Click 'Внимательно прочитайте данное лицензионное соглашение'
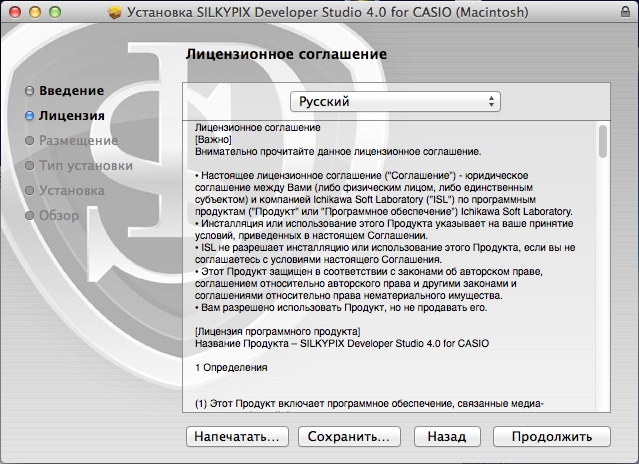This screenshot has width=639, height=464. coord(338,152)
